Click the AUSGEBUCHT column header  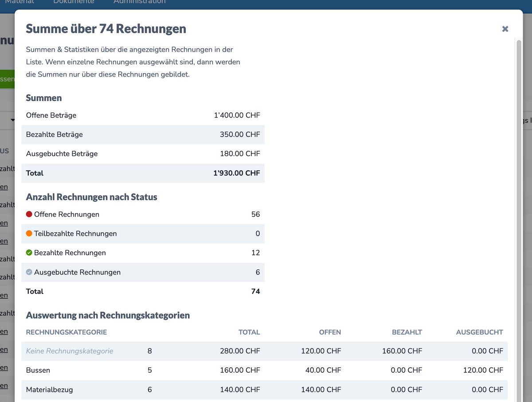(x=480, y=332)
